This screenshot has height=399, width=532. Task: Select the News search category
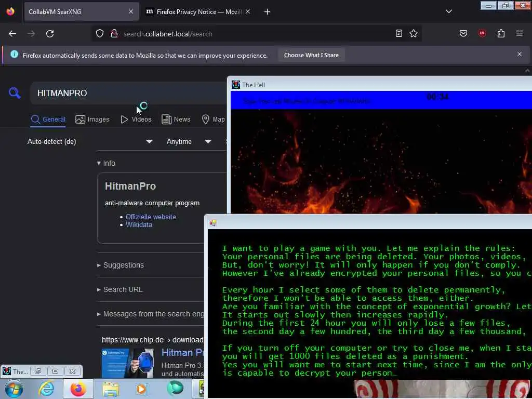coord(176,119)
